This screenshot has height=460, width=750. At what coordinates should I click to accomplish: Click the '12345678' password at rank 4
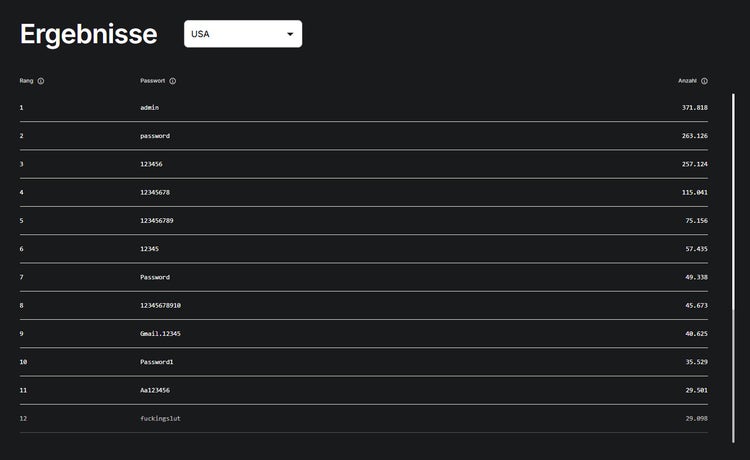[155, 192]
